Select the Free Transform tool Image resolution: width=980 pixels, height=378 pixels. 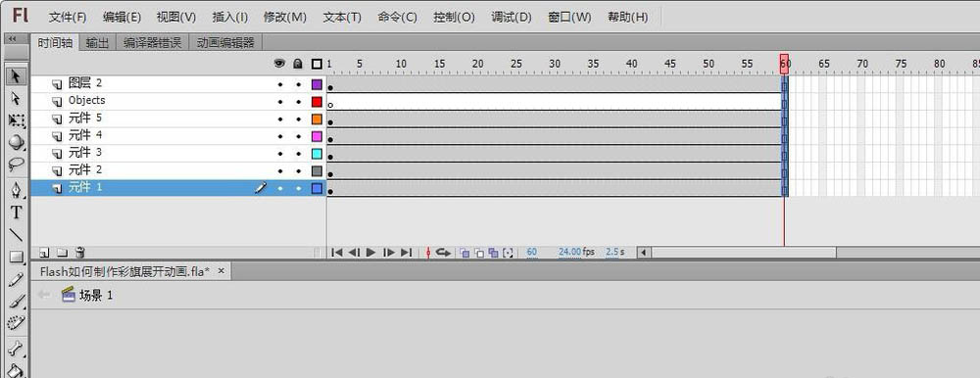pyautogui.click(x=16, y=120)
